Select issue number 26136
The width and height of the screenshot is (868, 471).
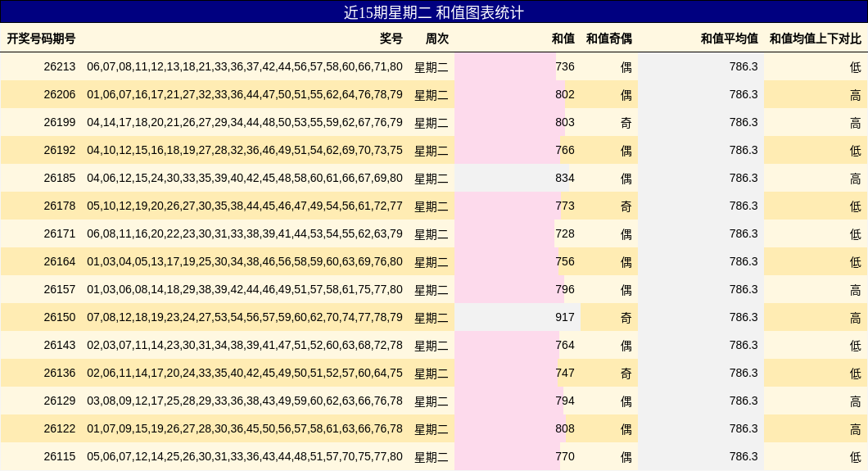coord(60,373)
